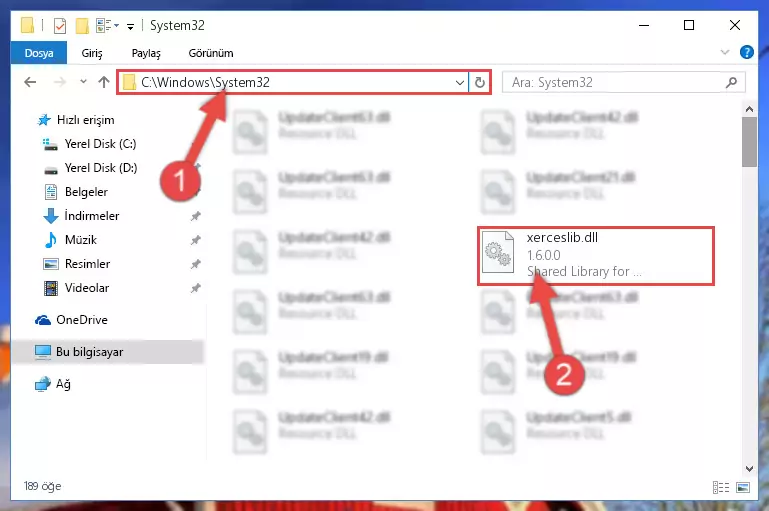Select OneDrive in the navigation pane
The image size is (769, 511).
[x=81, y=320]
